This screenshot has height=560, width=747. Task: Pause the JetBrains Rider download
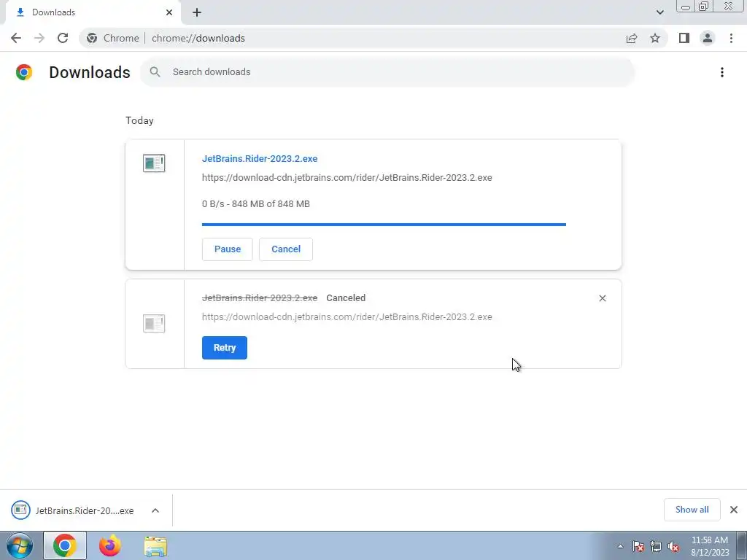tap(228, 249)
